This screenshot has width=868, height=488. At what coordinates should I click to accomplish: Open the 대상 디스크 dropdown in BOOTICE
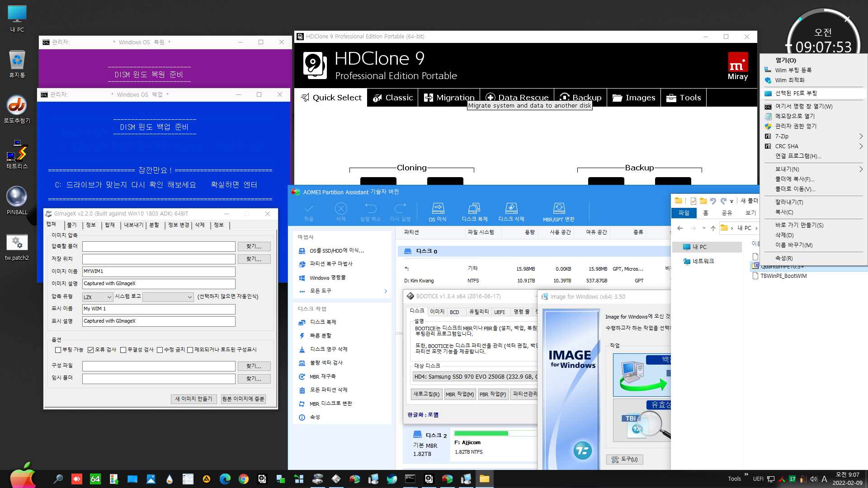click(x=475, y=376)
